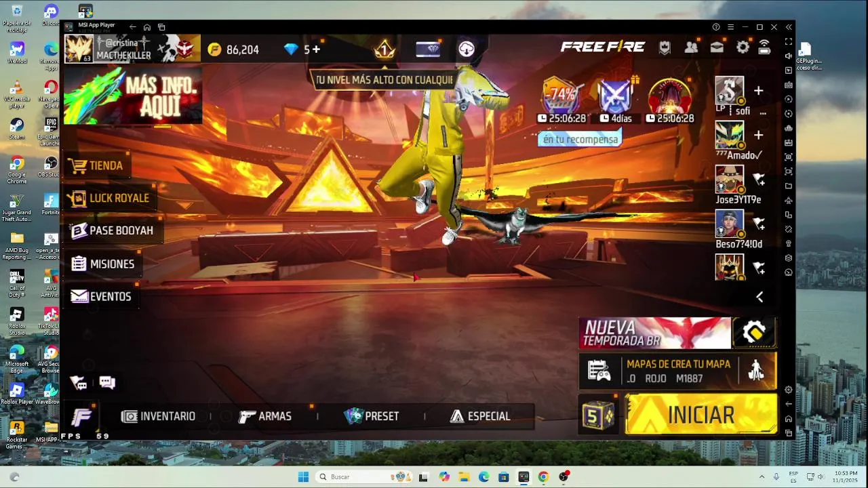
Task: Open the 4días crossed swords event icon
Action: (616, 96)
